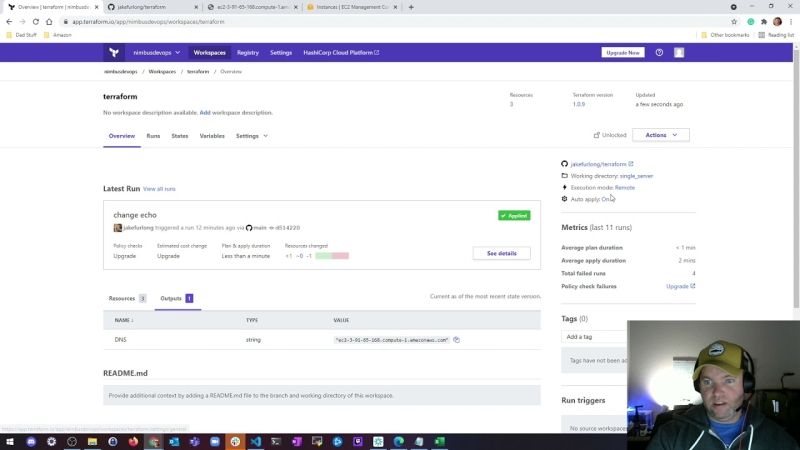
Task: Select the Overview tab
Action: pos(121,136)
